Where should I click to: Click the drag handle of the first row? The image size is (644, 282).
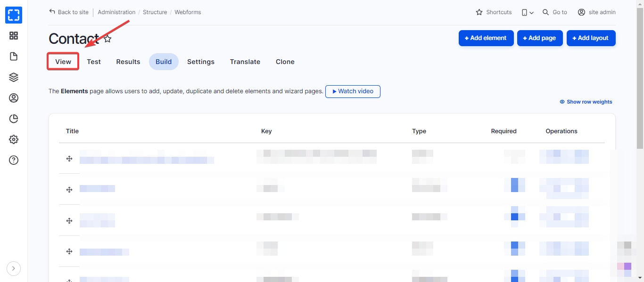pos(69,159)
